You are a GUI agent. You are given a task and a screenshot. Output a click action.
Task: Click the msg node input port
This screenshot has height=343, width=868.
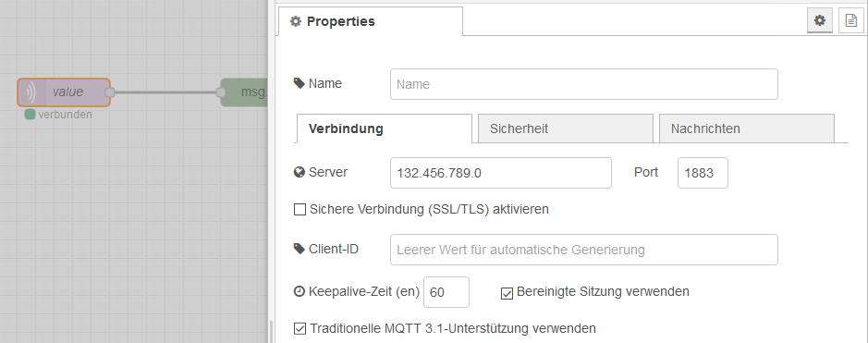pos(220,92)
